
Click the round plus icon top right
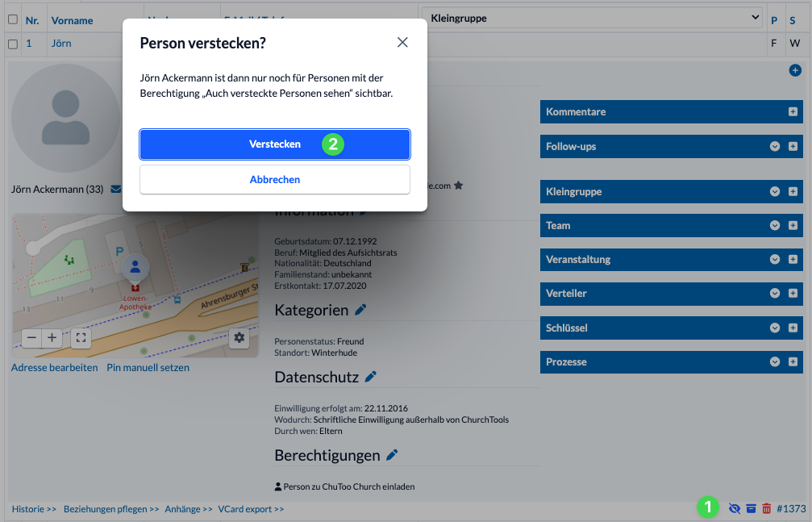pos(795,70)
